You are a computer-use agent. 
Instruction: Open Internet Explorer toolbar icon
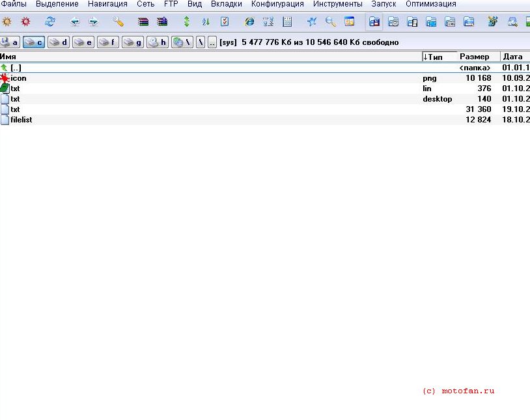(249, 22)
